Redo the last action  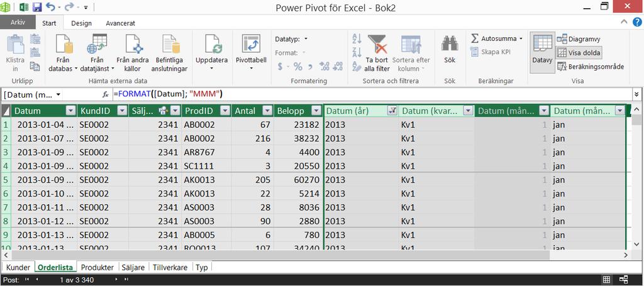69,7
